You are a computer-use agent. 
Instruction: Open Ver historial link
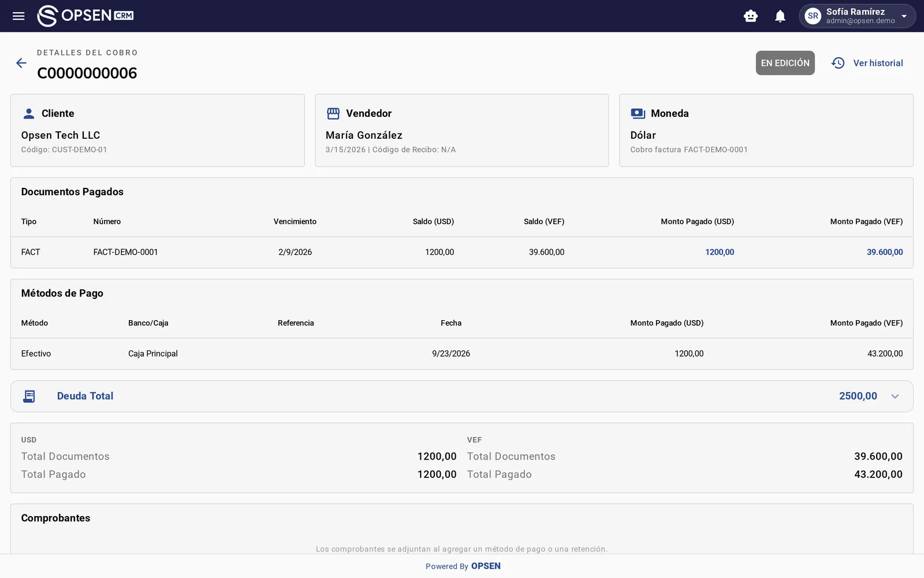pos(878,63)
